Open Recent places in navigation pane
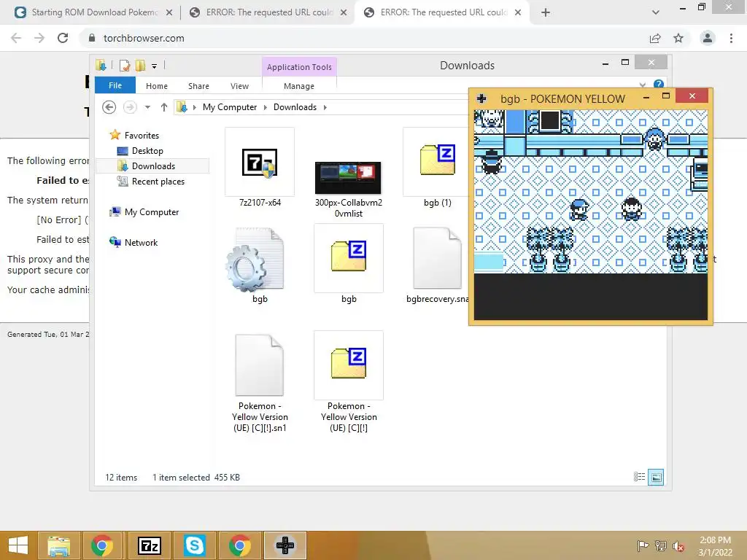 (158, 182)
